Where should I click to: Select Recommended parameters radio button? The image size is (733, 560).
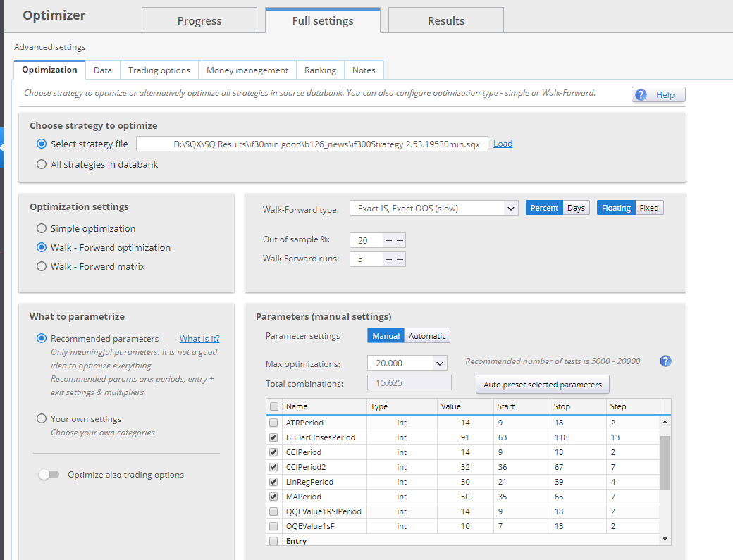coord(42,338)
